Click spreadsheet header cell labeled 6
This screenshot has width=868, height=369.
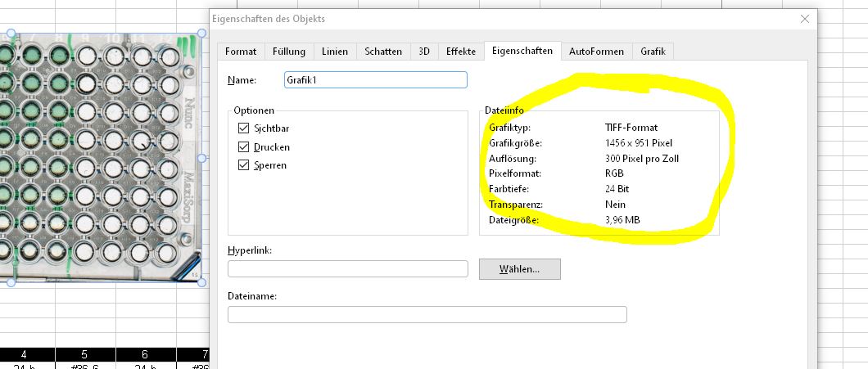click(x=146, y=354)
